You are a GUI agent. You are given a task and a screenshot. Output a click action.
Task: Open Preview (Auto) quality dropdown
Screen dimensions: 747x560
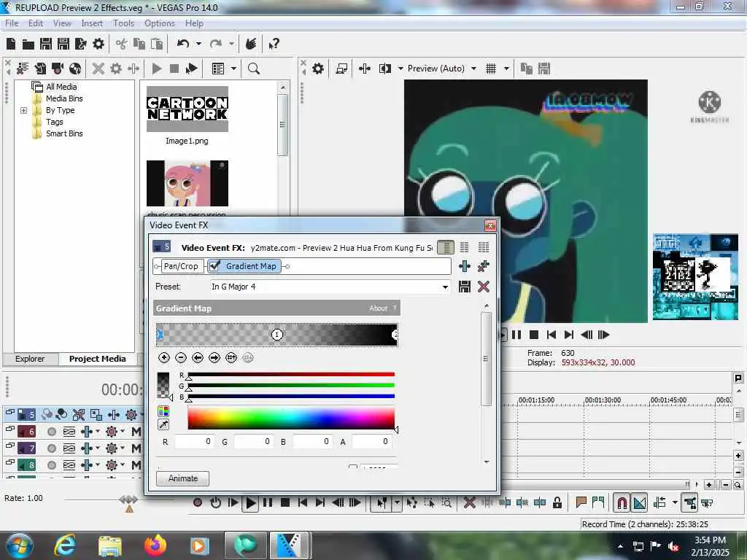click(473, 69)
